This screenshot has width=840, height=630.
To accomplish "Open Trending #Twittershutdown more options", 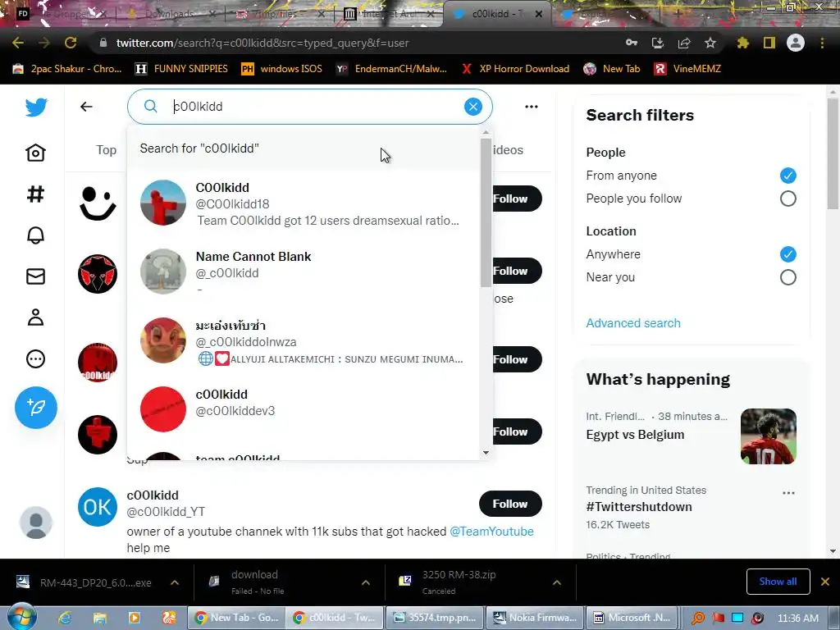I will pyautogui.click(x=788, y=493).
